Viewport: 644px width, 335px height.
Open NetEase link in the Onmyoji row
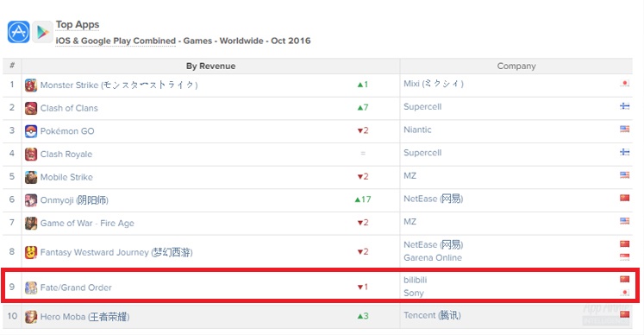click(434, 199)
